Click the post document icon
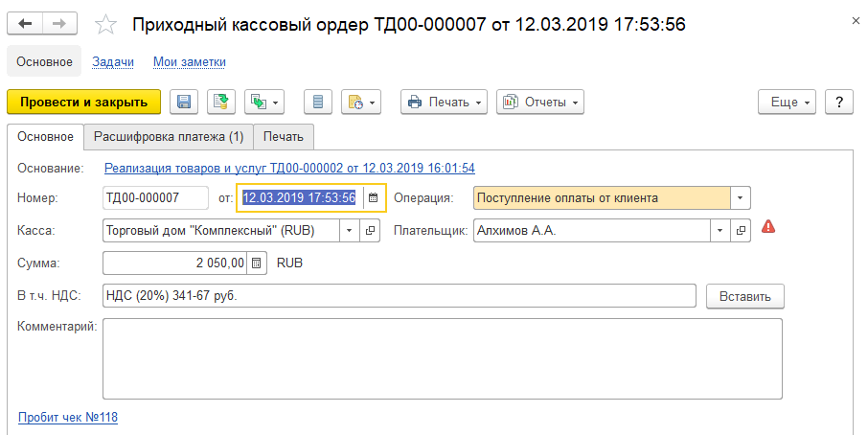The width and height of the screenshot is (868, 435). (221, 102)
